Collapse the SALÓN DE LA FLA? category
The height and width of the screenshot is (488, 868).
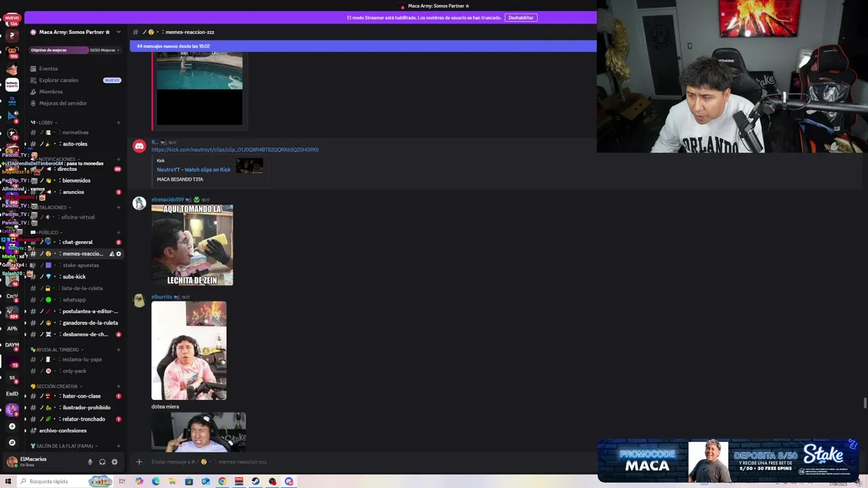point(64,446)
